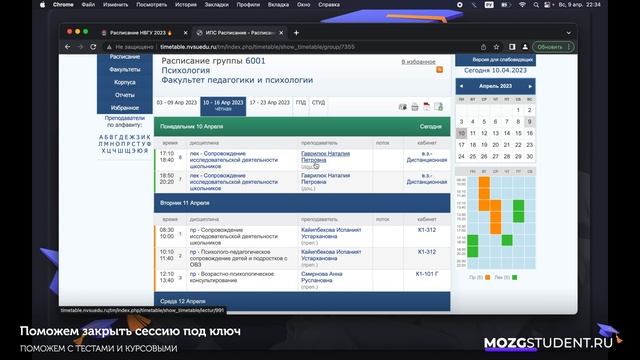
Task: Close the Расписание НВГУ 2023 tab
Action: [x=185, y=33]
